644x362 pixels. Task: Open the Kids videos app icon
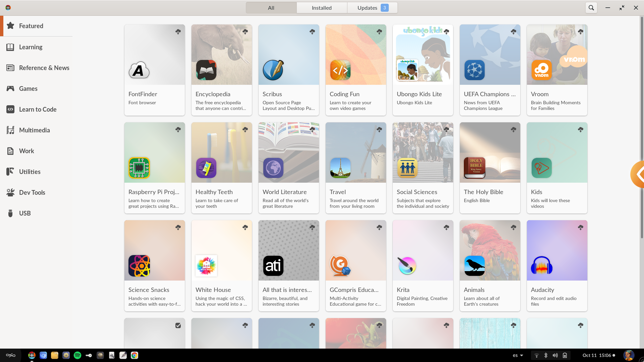click(x=542, y=168)
